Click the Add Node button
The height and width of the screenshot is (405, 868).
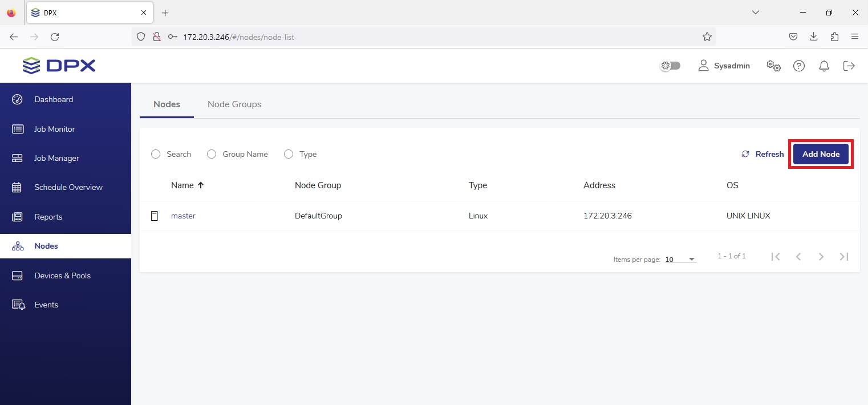tap(821, 154)
